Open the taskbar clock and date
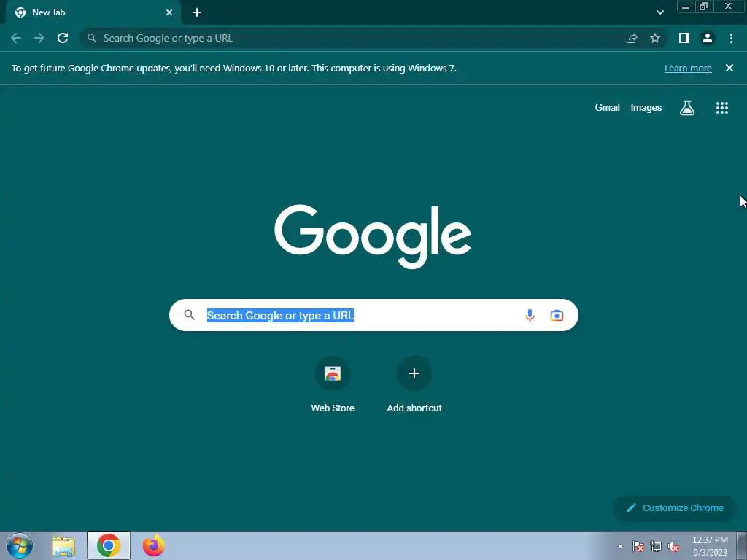The image size is (747, 560). click(710, 546)
